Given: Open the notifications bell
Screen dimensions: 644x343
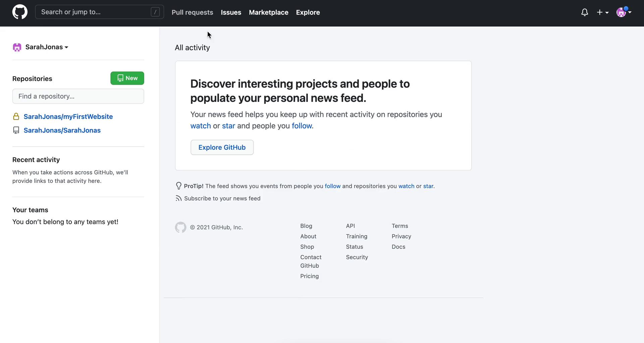Looking at the screenshot, I should coord(585,12).
